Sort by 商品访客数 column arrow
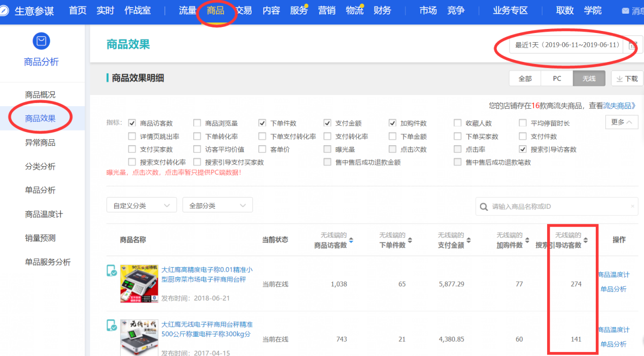The height and width of the screenshot is (356, 644). pyautogui.click(x=351, y=240)
